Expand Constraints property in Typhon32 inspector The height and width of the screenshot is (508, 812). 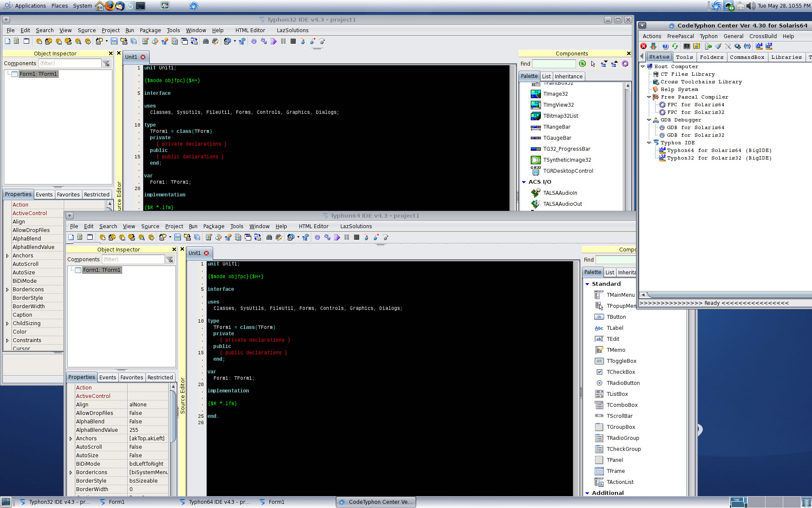pyautogui.click(x=8, y=340)
